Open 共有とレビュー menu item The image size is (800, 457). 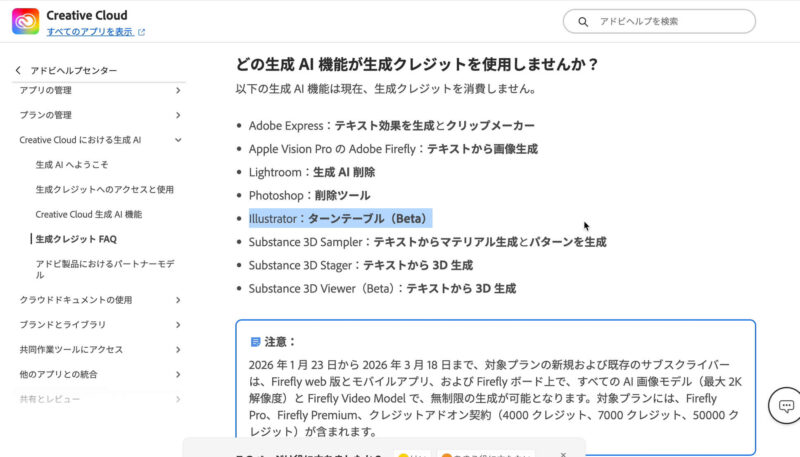[49, 399]
